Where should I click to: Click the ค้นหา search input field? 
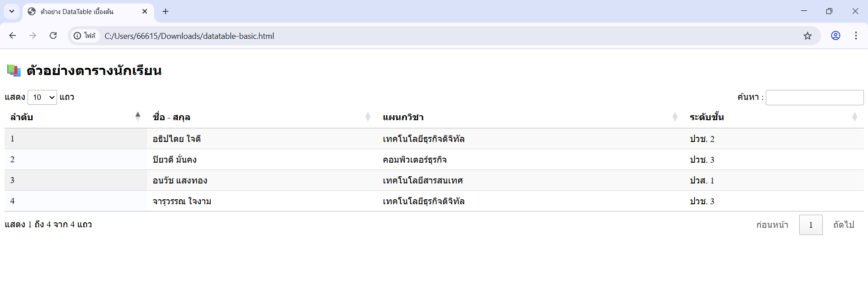[x=814, y=98]
